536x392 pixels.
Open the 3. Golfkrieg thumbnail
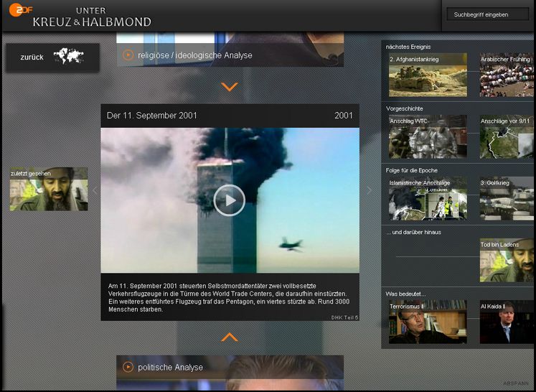click(507, 198)
